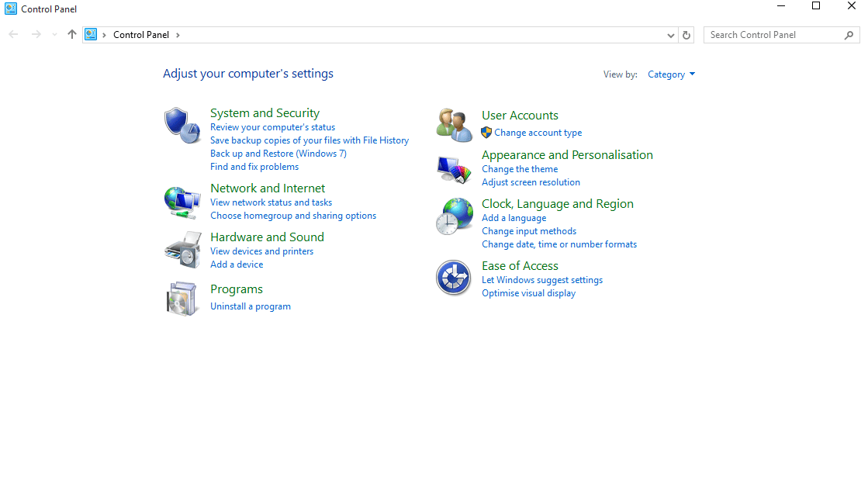The width and height of the screenshot is (868, 484).
Task: Open View devices and printers link
Action: [x=261, y=251]
